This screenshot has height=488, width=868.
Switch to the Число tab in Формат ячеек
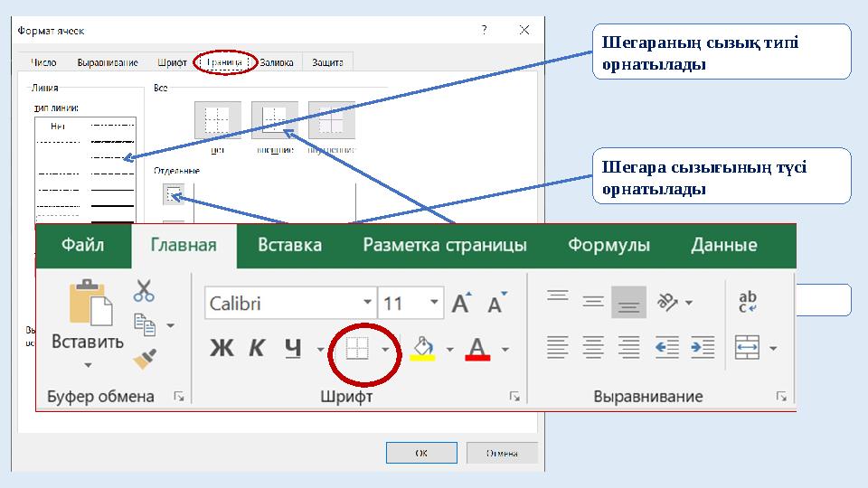[43, 62]
